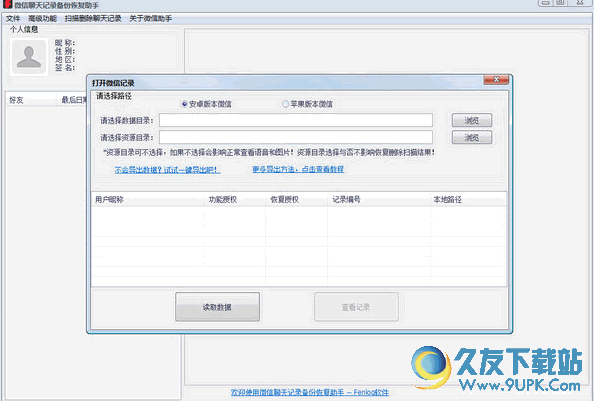Sort by 功能授权 column header

(x=235, y=200)
